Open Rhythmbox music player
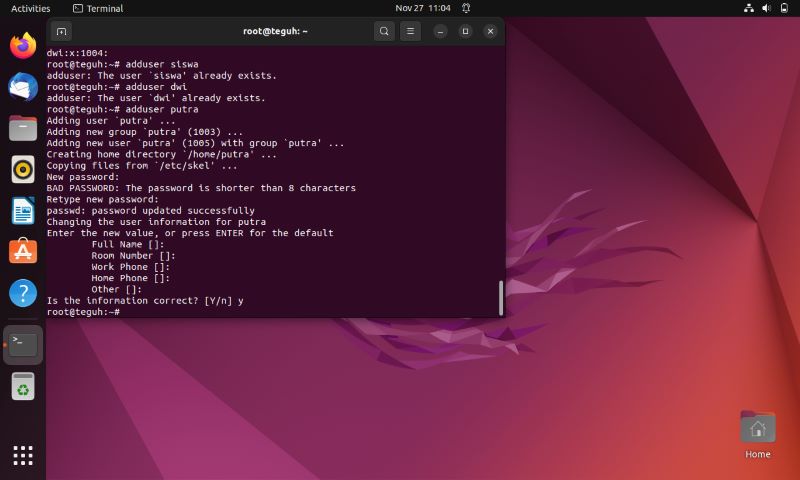This screenshot has height=480, width=800. [x=23, y=169]
